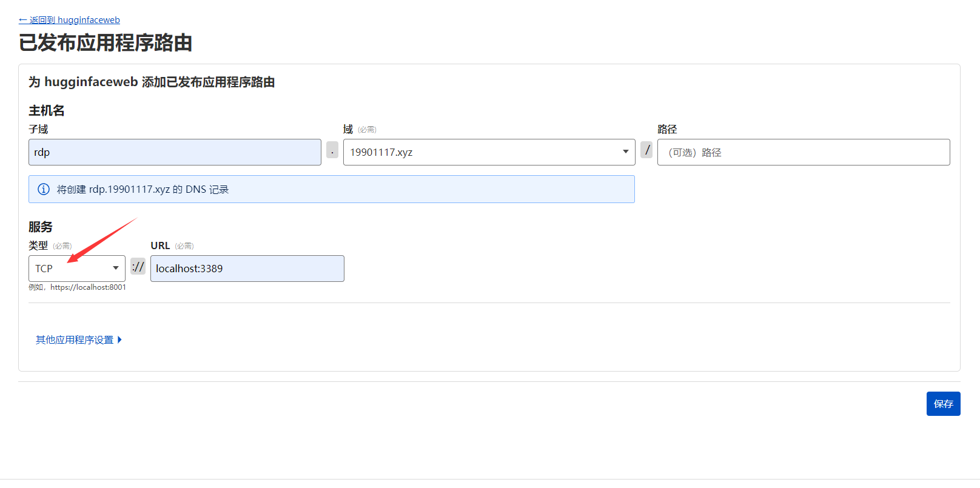Click the 保存 button

[943, 404]
